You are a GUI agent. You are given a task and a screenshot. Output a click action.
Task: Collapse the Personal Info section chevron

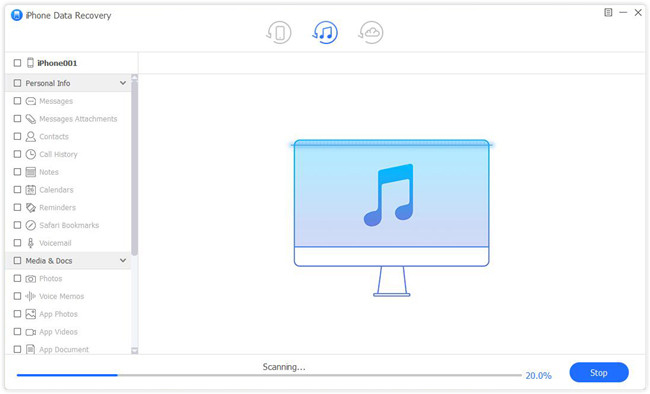(x=123, y=83)
